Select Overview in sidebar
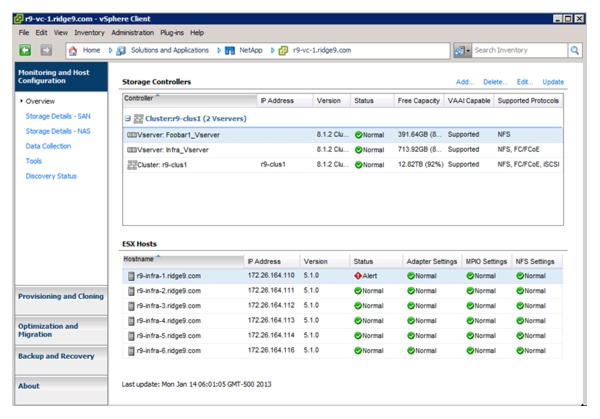 40,101
